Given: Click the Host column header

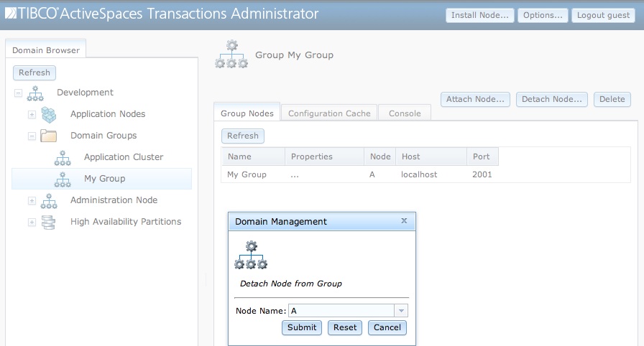Looking at the screenshot, I should [431, 156].
